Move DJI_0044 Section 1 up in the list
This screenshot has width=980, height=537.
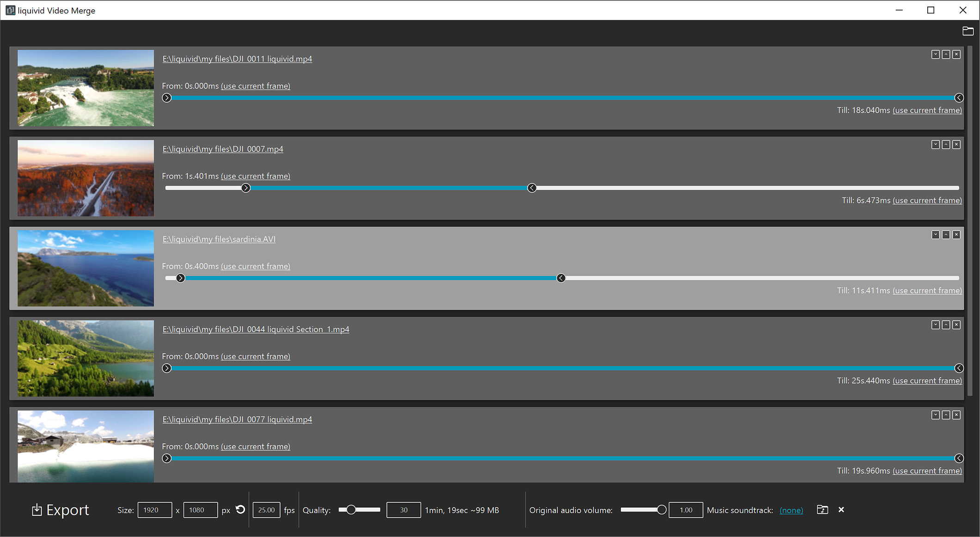[x=946, y=325]
